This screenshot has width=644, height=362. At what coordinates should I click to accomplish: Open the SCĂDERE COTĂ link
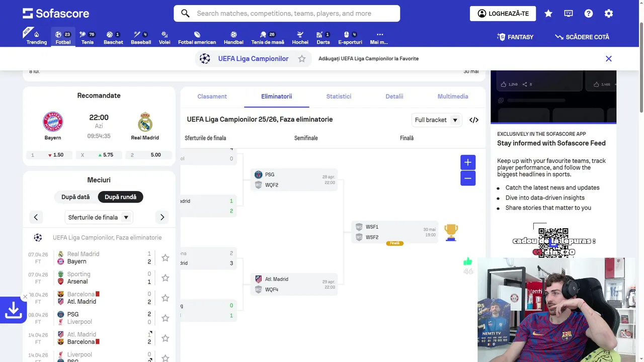pyautogui.click(x=582, y=37)
